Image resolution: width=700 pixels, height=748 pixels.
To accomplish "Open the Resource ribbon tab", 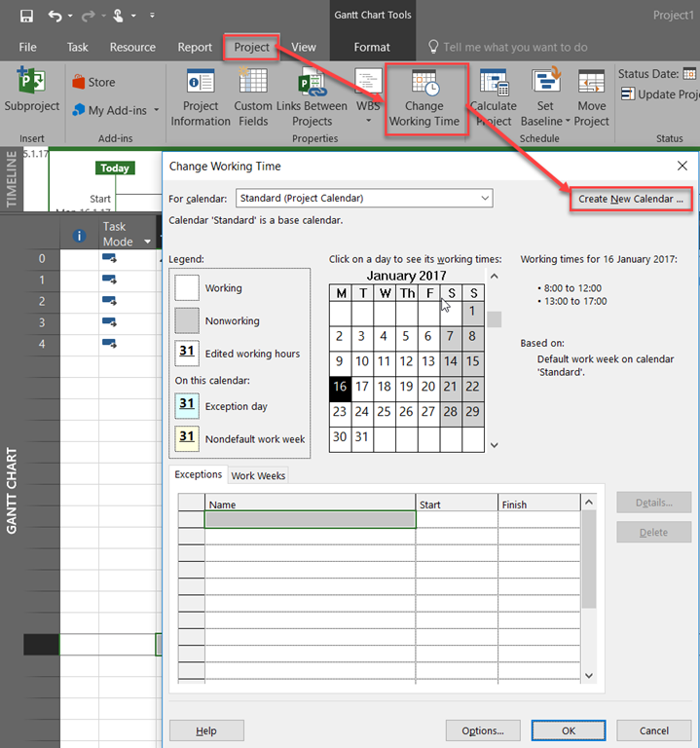I will [132, 47].
